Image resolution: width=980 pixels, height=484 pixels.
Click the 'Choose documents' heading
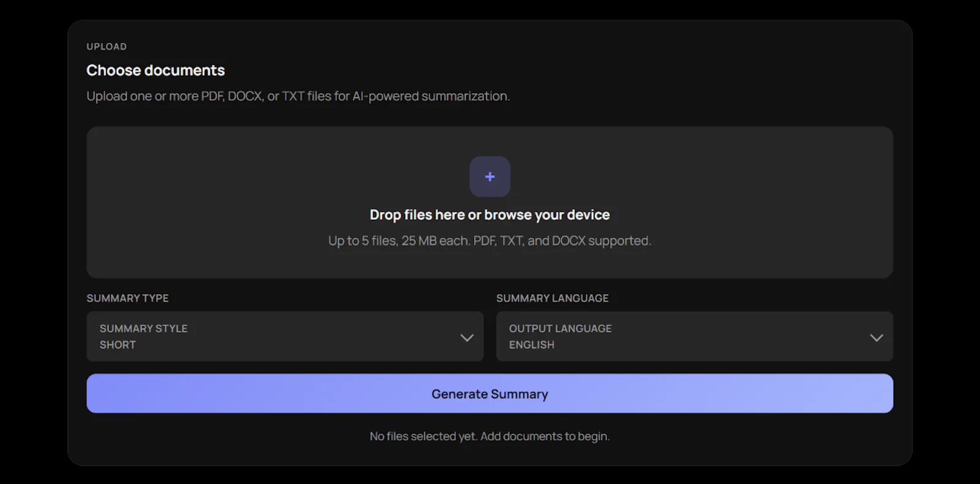tap(156, 70)
